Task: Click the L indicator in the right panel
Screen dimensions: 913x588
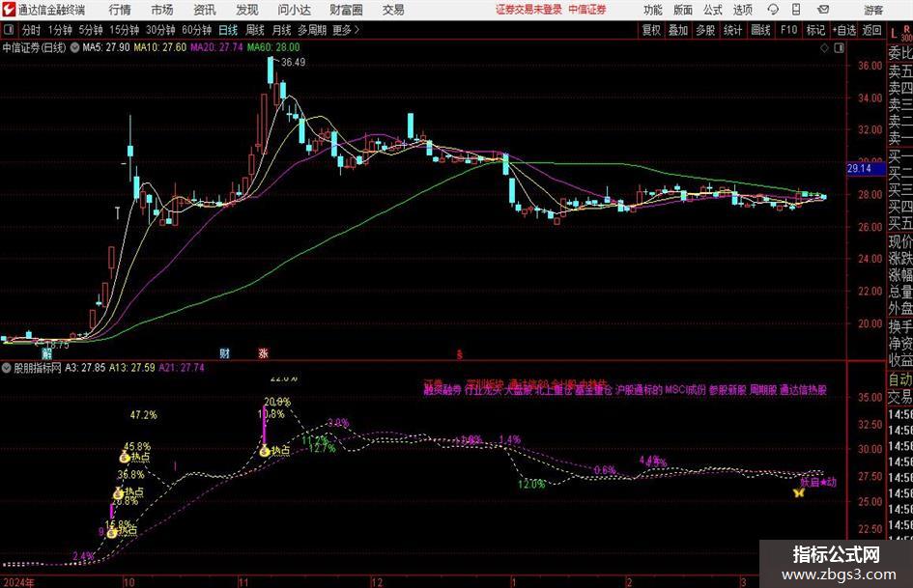Action: (894, 35)
